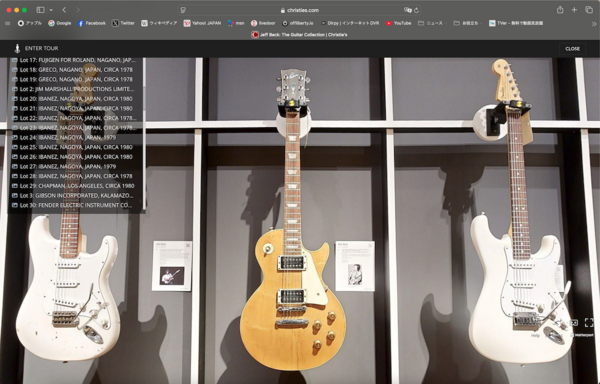The width and height of the screenshot is (600, 384).
Task: Click the christies.com address field
Action: [299, 10]
